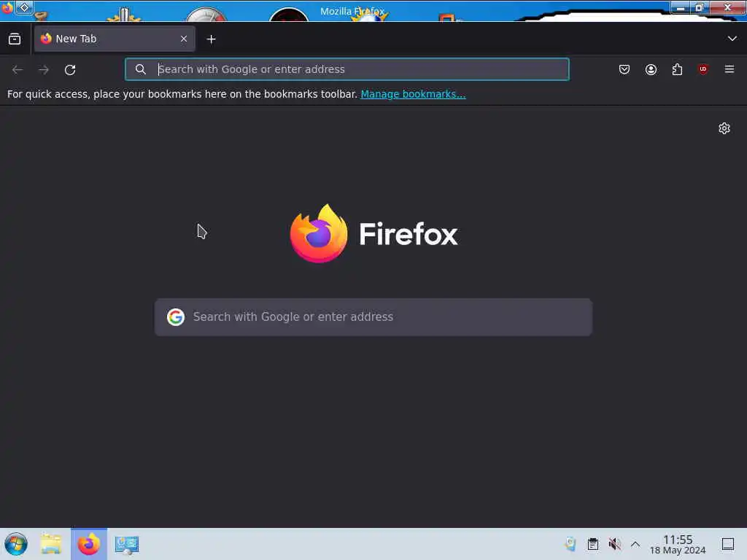Expand the hidden system tray icons
The height and width of the screenshot is (560, 747).
coord(635,544)
